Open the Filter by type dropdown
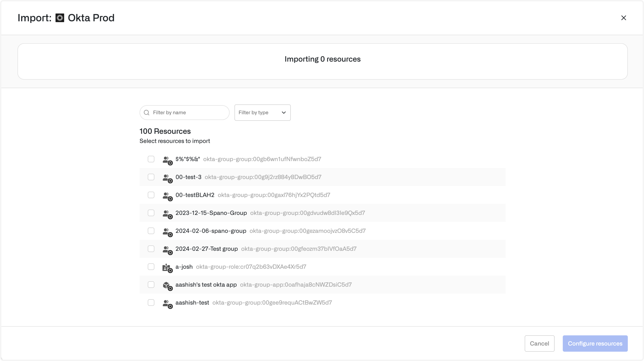 pyautogui.click(x=262, y=113)
